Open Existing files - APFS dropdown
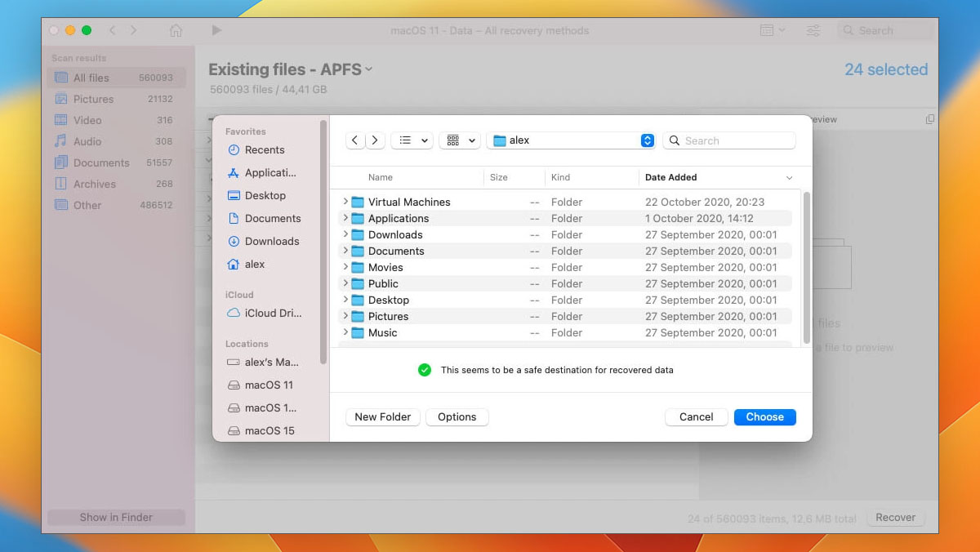The width and height of the screenshot is (980, 552). [x=291, y=69]
